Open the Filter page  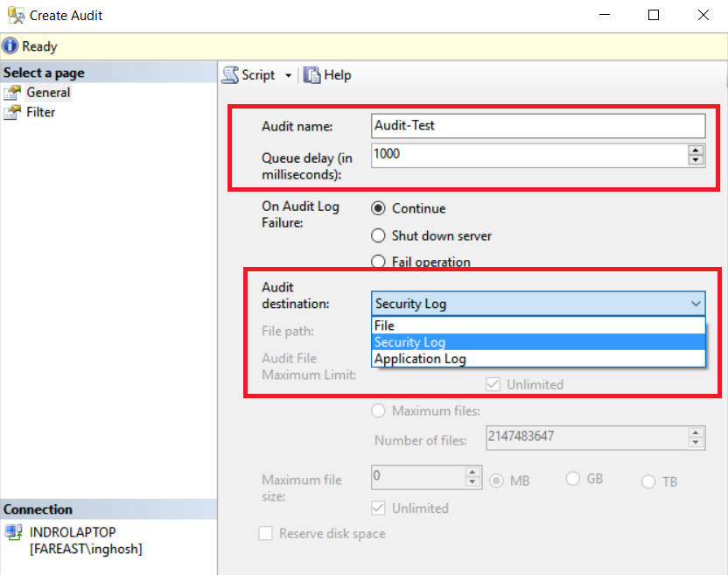(x=41, y=112)
